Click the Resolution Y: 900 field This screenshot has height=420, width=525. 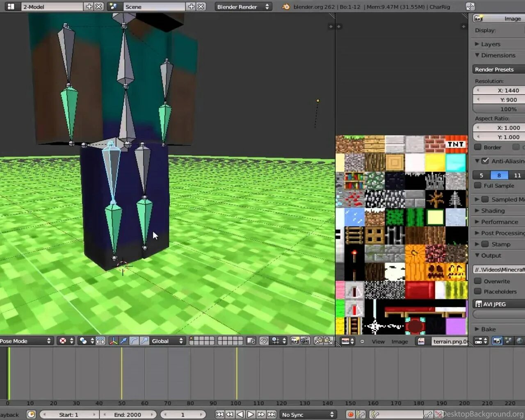click(x=499, y=100)
